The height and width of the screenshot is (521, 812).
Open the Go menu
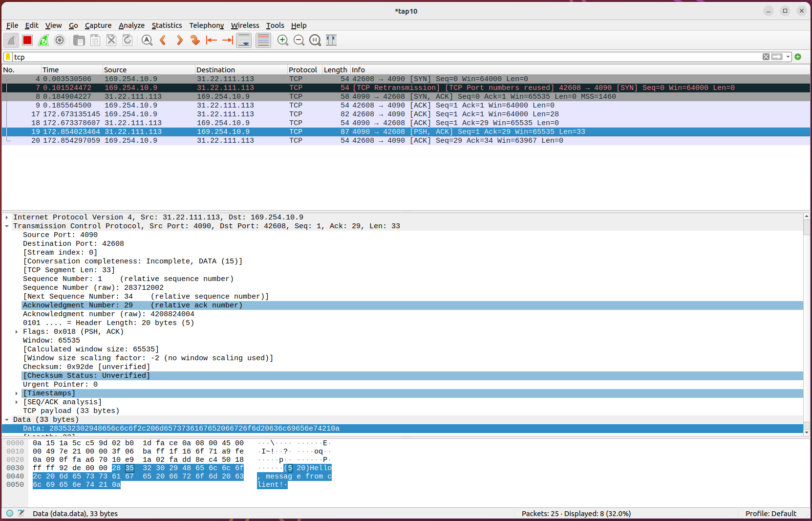73,25
